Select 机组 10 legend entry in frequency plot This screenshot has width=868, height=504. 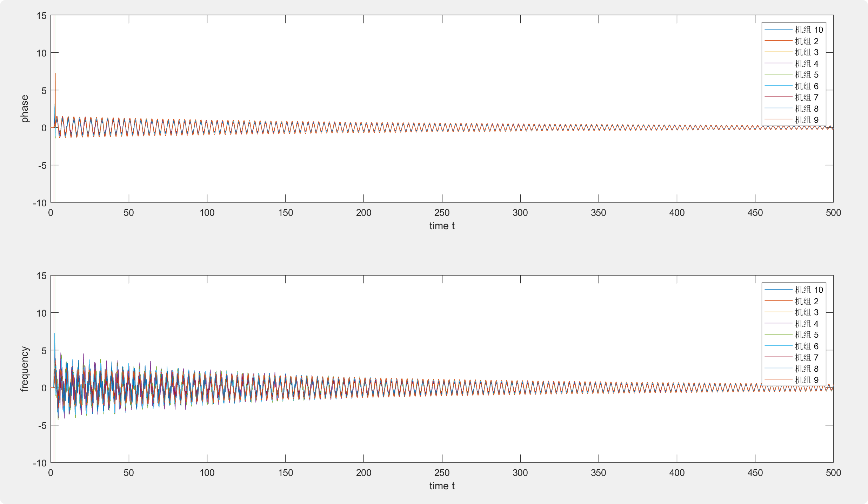coord(809,290)
